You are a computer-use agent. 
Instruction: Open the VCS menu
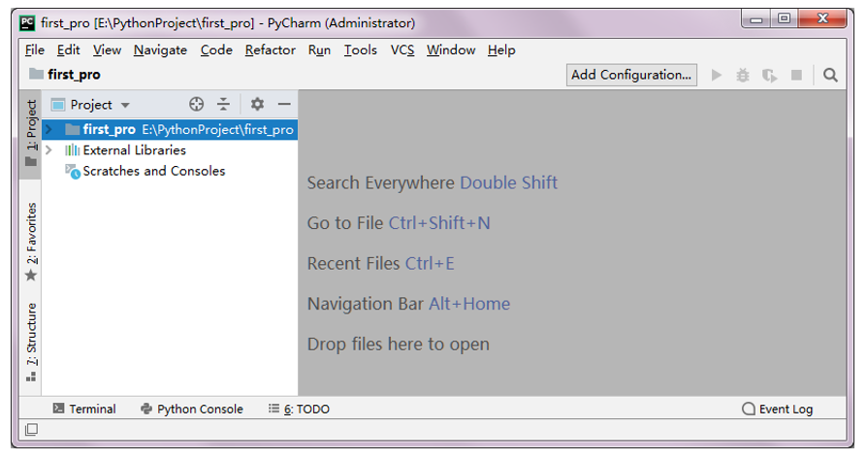click(x=402, y=49)
